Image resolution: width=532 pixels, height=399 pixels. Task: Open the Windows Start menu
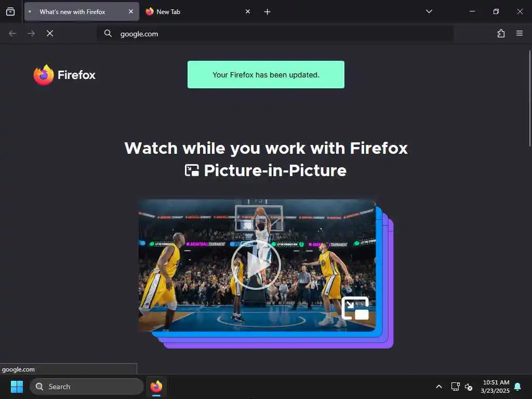tap(17, 387)
